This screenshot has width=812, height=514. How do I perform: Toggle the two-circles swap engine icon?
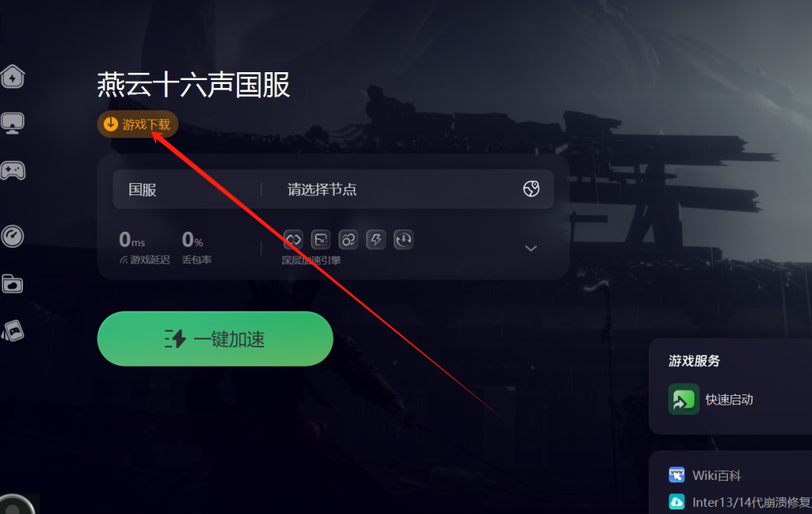click(348, 240)
